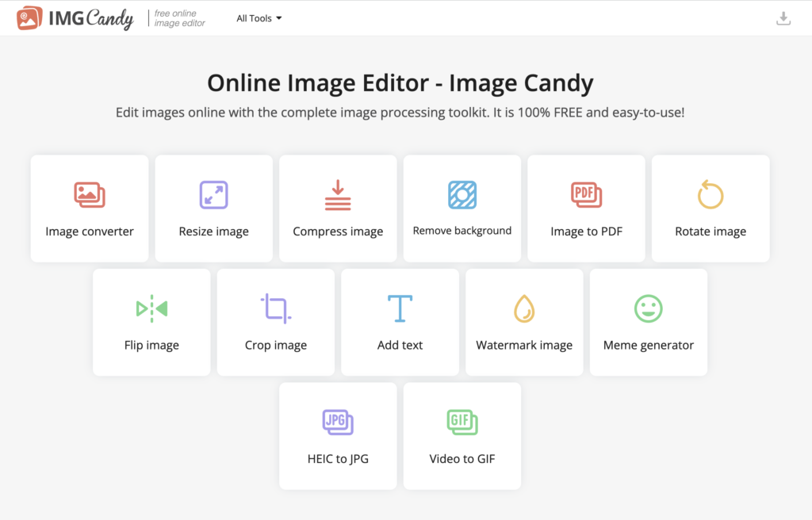
Task: Expand the All Tools dropdown
Action: (x=259, y=18)
